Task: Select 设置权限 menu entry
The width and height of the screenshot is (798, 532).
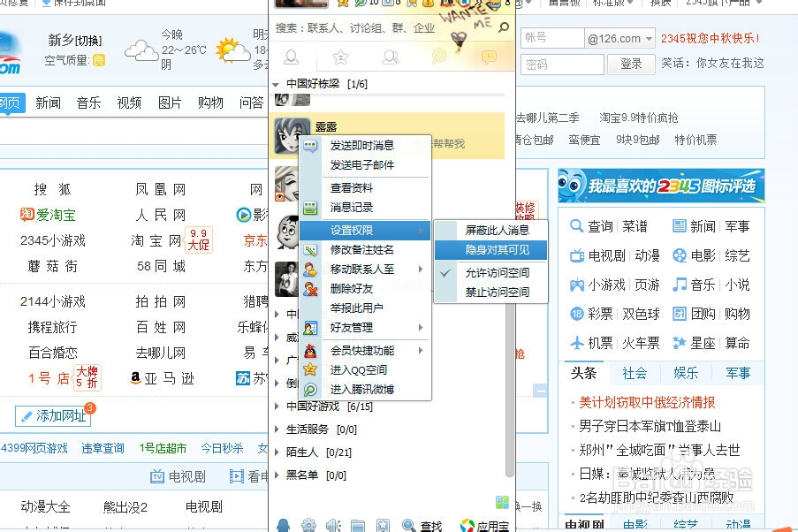Action: (365, 230)
